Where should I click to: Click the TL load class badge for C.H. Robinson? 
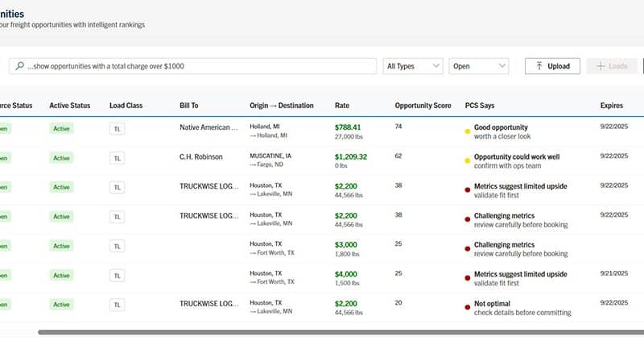pos(117,158)
